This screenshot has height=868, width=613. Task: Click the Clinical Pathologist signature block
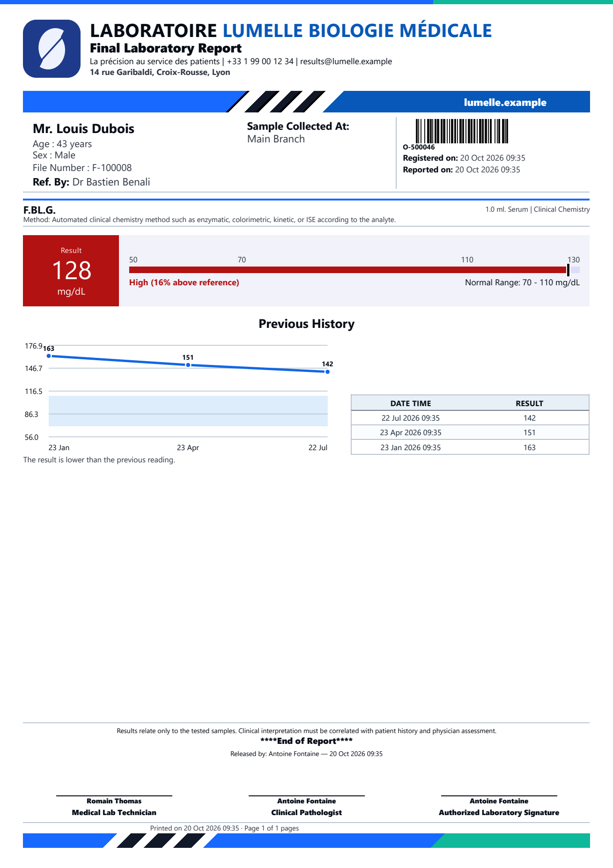point(306,807)
